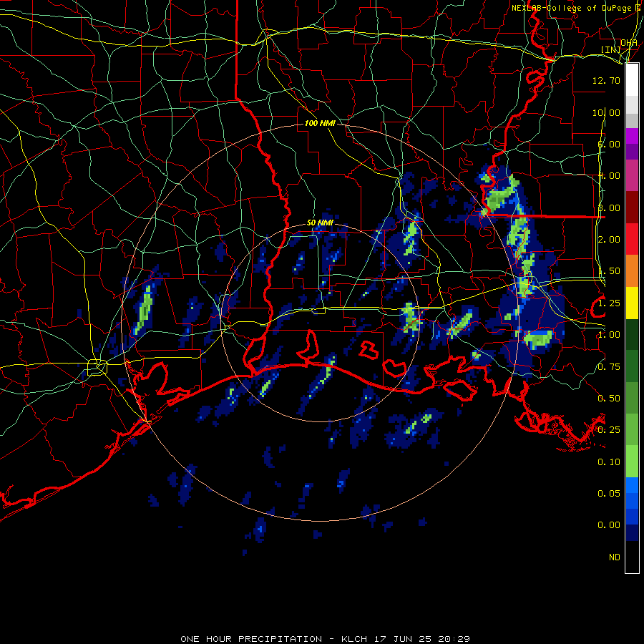Click the OHA product label

coord(628,43)
